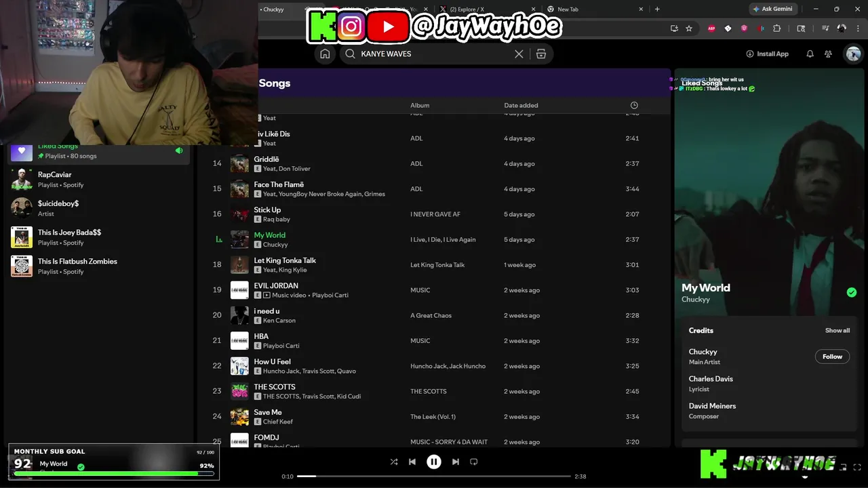Open the Liked Songs playlist in sidebar
Image resolution: width=868 pixels, height=488 pixels.
pos(98,151)
